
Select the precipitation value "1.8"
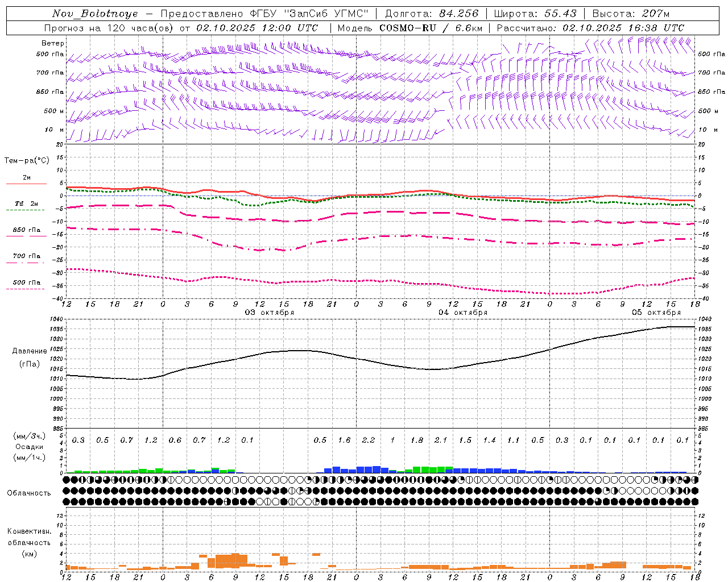[417, 440]
